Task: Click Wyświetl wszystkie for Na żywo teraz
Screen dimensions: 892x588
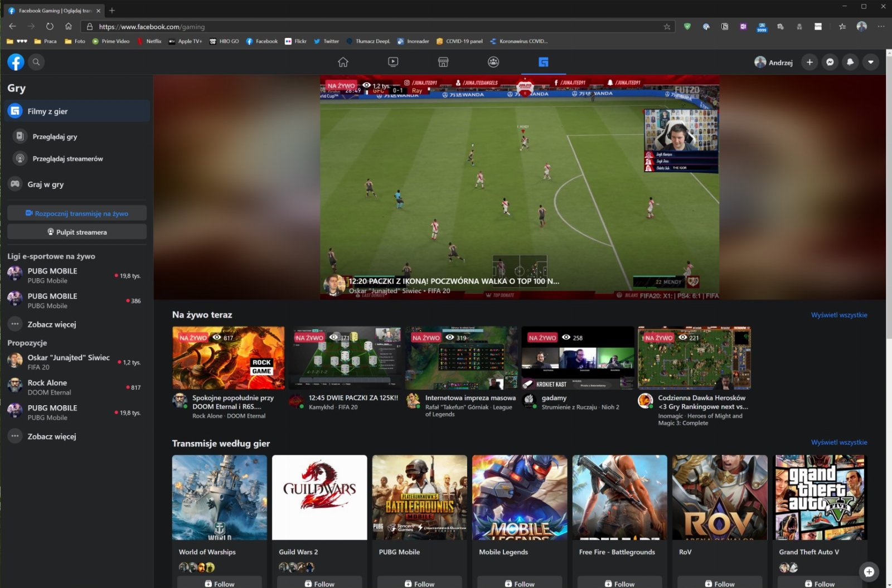Action: pos(839,315)
